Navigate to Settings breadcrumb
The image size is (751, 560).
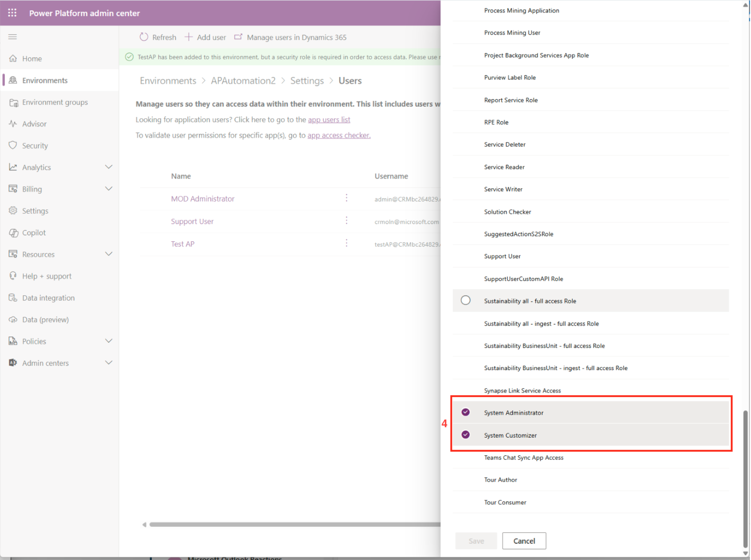pos(307,80)
